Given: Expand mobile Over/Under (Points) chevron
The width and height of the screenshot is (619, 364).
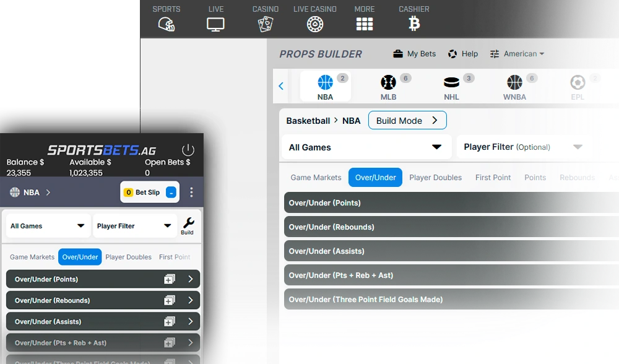Looking at the screenshot, I should (x=190, y=279).
